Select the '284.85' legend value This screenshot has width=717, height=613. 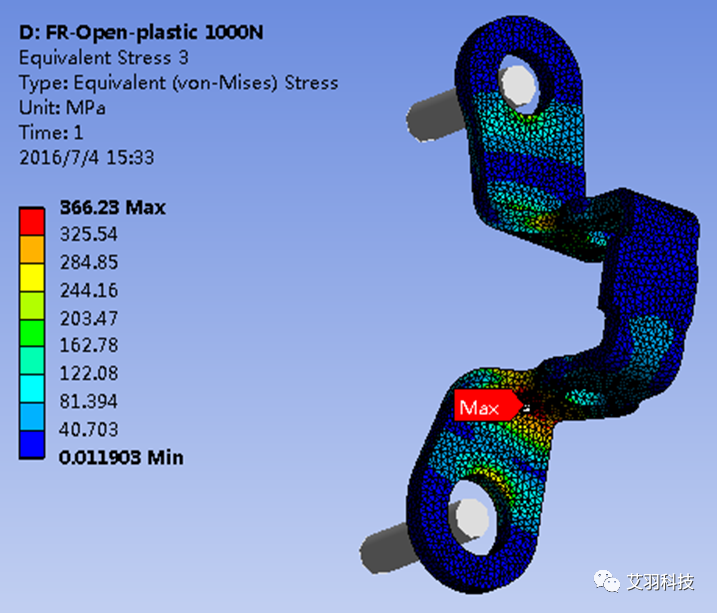tap(89, 262)
